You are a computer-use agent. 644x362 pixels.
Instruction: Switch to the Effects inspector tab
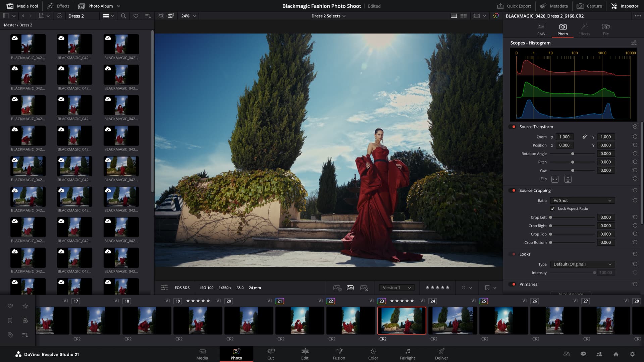coord(584,29)
